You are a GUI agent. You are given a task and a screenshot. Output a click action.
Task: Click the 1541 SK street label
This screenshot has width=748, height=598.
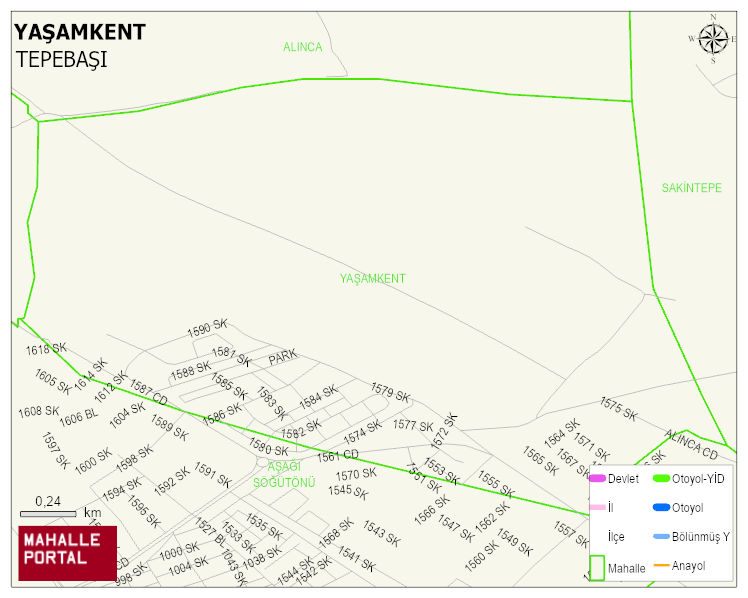point(357,559)
